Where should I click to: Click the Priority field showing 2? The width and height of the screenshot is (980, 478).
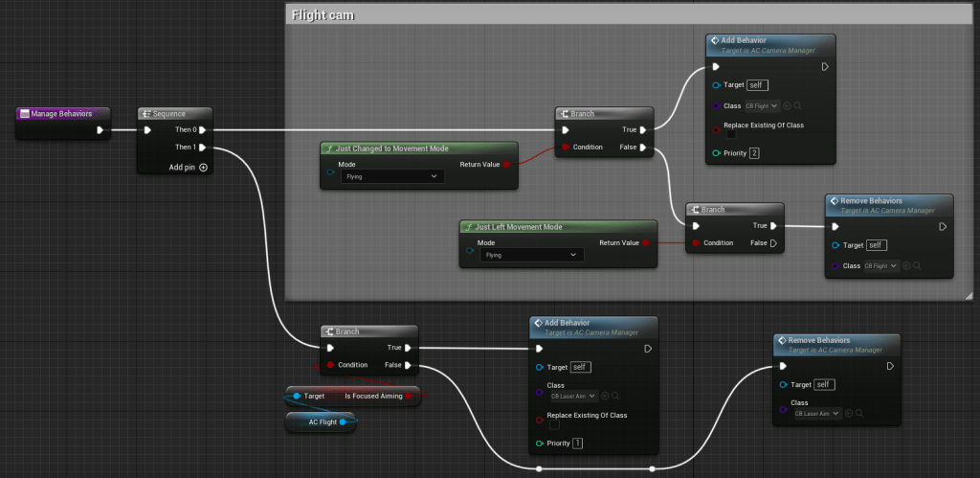(x=754, y=153)
